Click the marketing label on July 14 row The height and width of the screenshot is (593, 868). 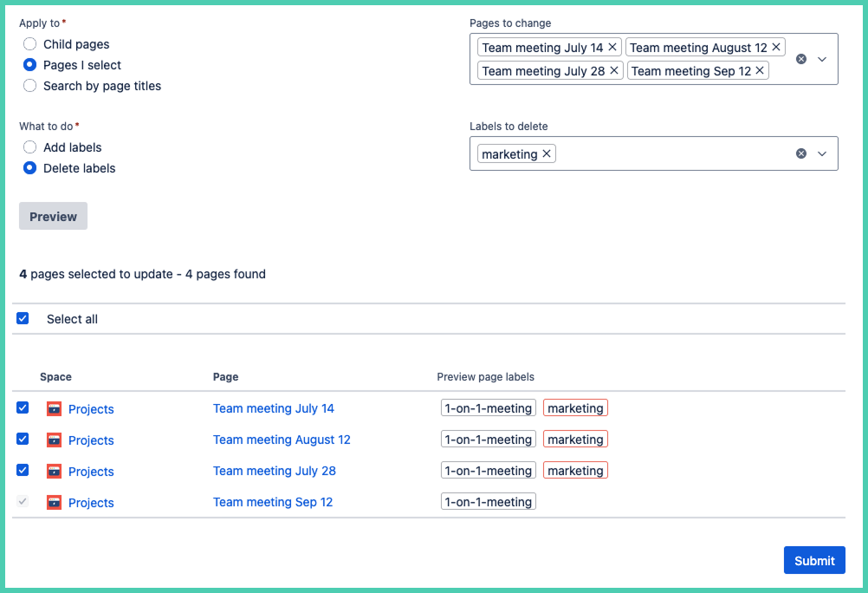click(x=575, y=408)
